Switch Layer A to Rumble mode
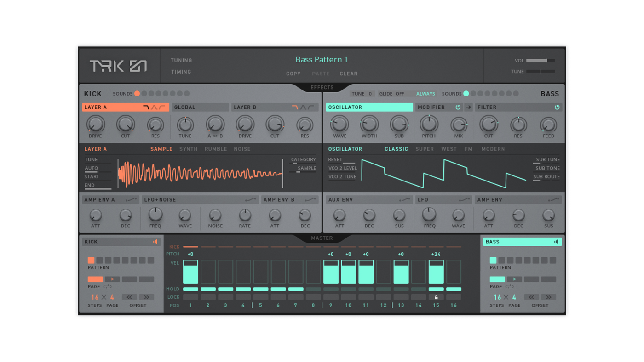 click(216, 149)
